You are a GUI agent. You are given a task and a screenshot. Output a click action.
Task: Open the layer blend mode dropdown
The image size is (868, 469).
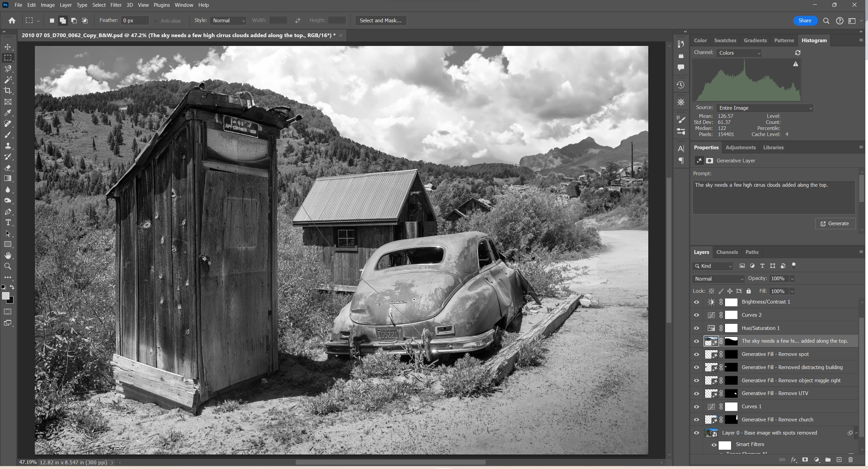[718, 279]
